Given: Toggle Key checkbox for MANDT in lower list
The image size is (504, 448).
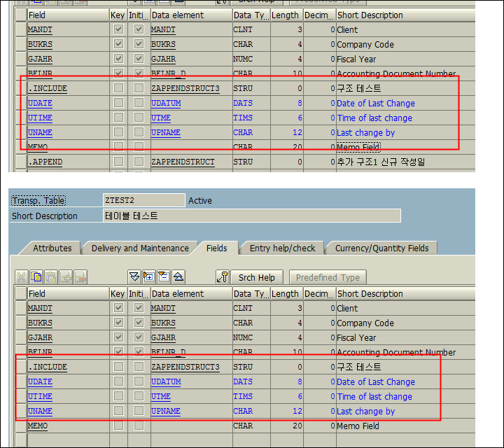Looking at the screenshot, I should (118, 308).
